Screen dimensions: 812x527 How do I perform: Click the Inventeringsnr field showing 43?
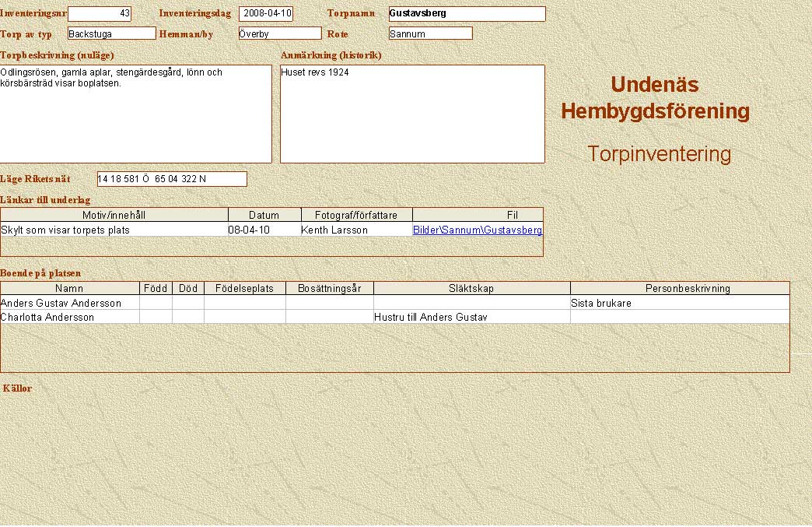[100, 13]
